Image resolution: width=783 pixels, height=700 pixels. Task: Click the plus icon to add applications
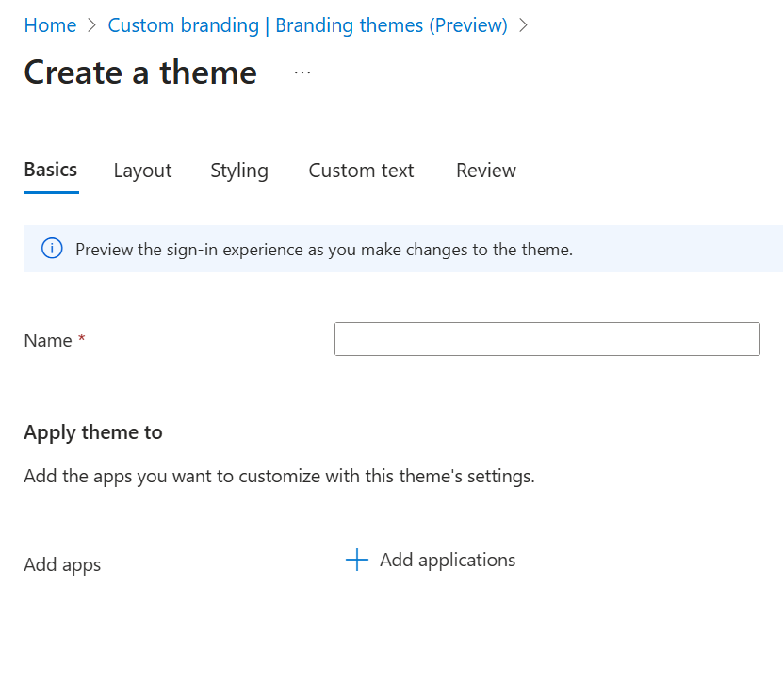coord(356,561)
